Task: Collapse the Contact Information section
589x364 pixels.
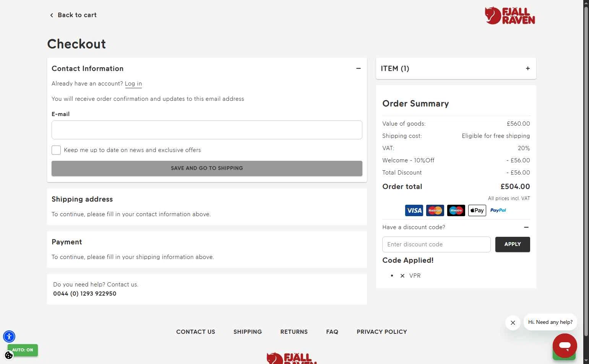Action: [x=359, y=68]
